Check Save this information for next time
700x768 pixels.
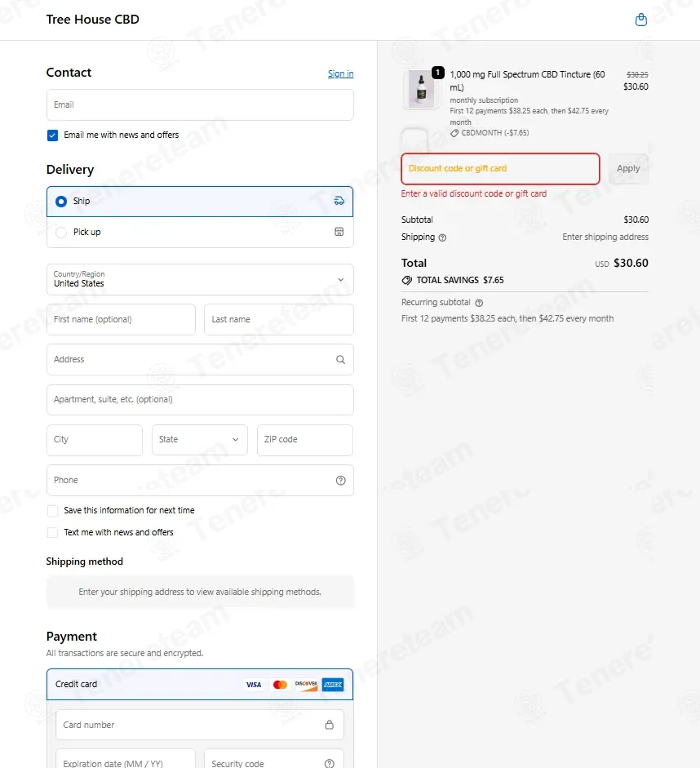click(x=53, y=511)
